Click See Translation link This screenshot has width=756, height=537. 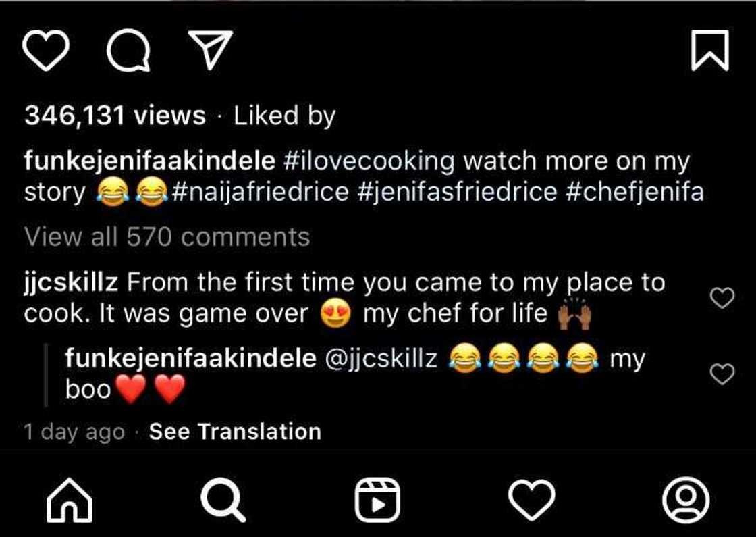(x=235, y=432)
